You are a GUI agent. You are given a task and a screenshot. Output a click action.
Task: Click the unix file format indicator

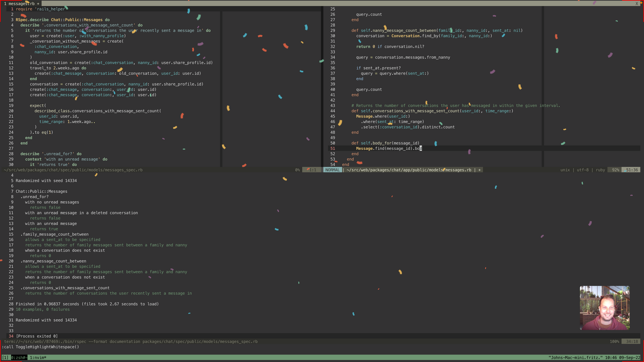(565, 170)
